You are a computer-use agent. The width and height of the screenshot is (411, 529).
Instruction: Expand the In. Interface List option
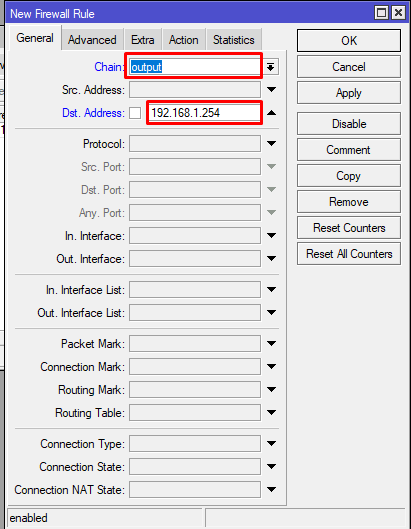tap(271, 289)
